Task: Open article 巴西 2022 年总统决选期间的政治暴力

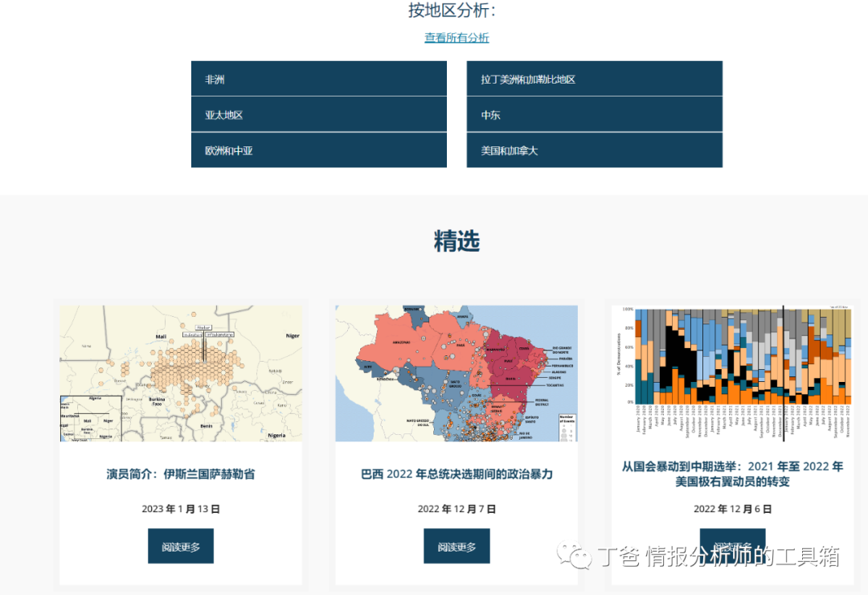Action: tap(457, 474)
